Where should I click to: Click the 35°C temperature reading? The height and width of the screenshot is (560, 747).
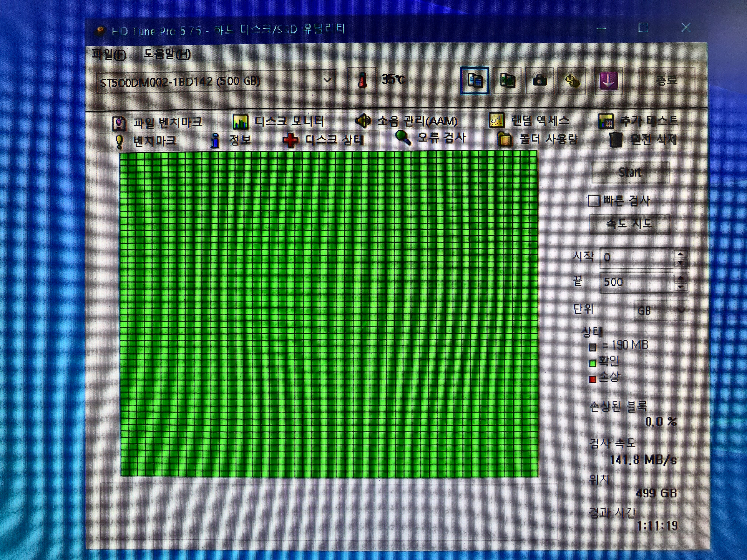pyautogui.click(x=393, y=79)
